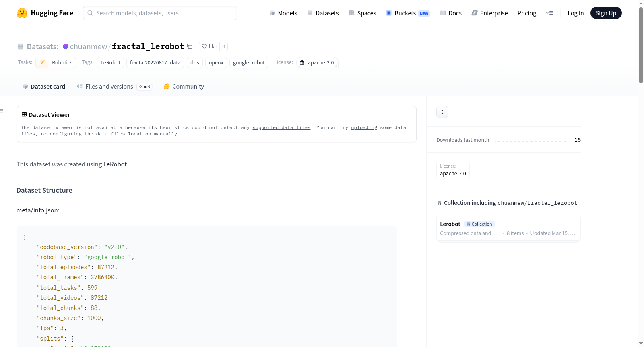The image size is (644, 347).
Task: Click the "chunks_size": 1000 line
Action: (x=70, y=318)
